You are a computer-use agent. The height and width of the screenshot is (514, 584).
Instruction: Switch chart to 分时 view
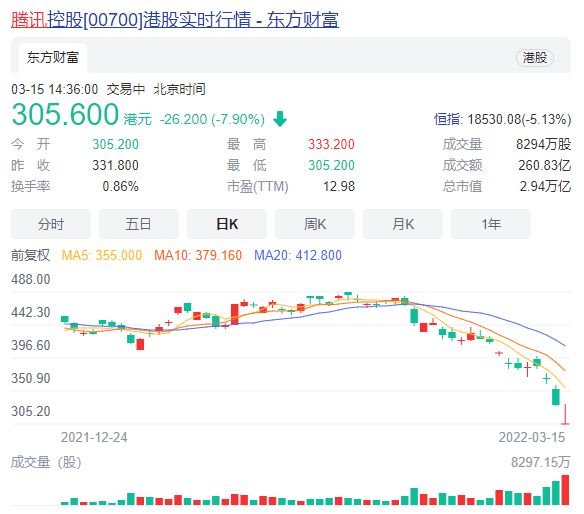(51, 224)
